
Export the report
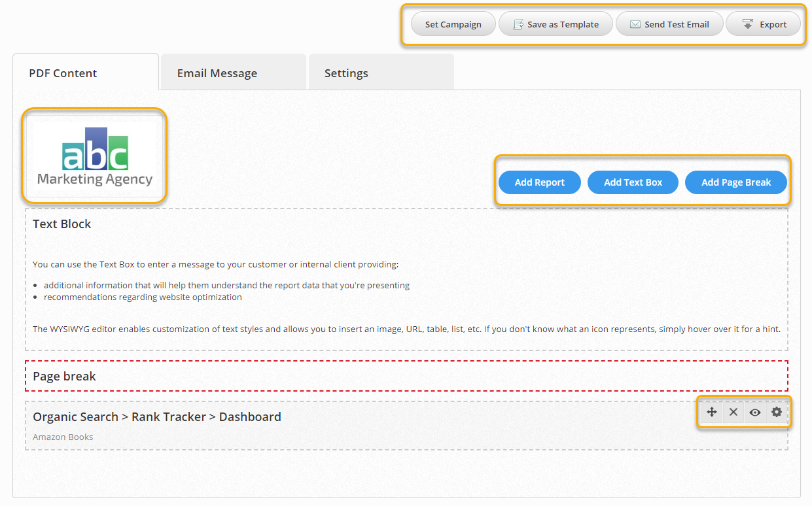point(764,24)
